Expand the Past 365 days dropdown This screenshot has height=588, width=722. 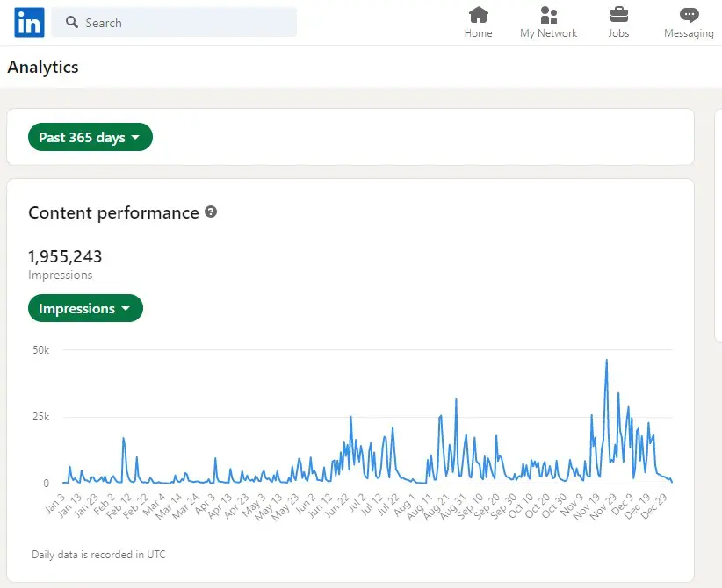[x=90, y=137]
